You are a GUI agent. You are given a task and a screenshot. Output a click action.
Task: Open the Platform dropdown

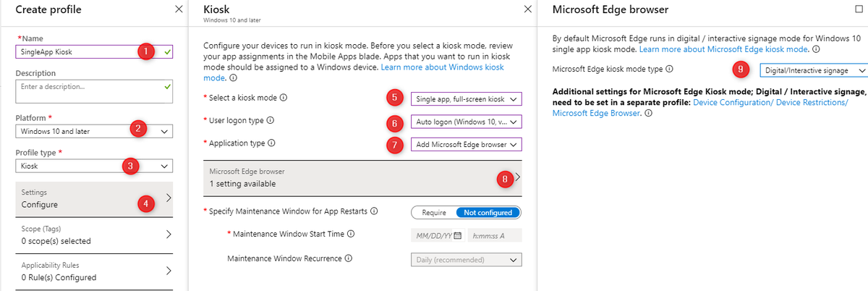tap(94, 131)
